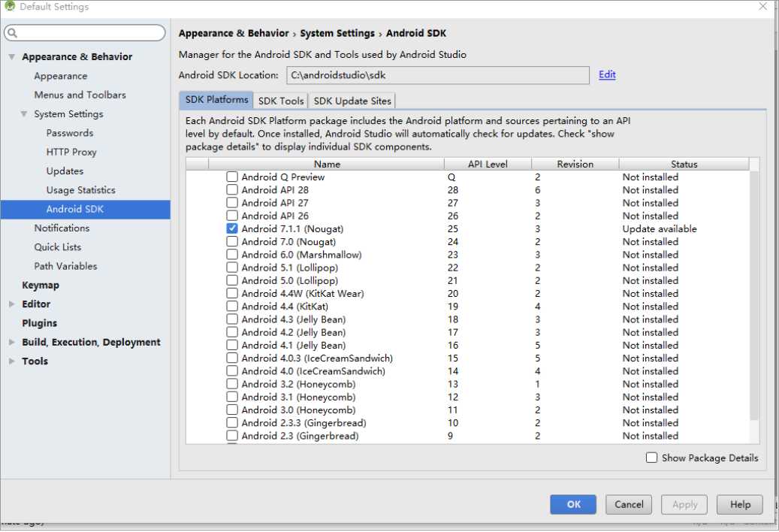The width and height of the screenshot is (779, 532).
Task: Focus the settings search field
Action: (84, 33)
